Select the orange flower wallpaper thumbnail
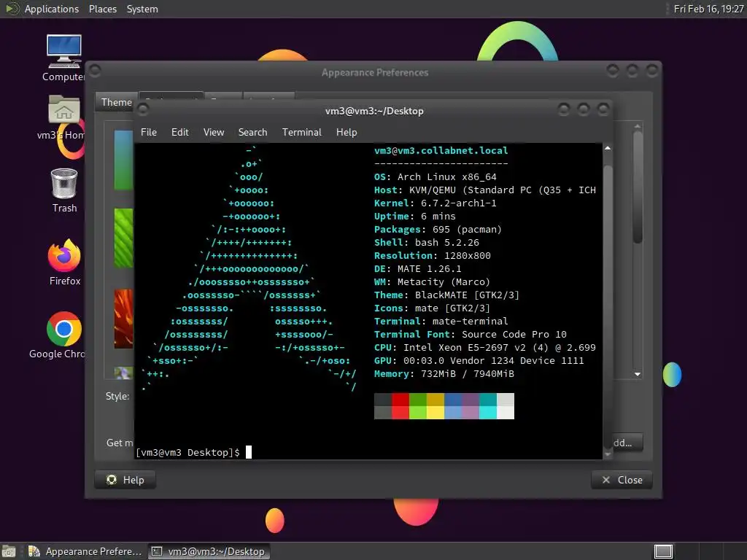Screen dimensions: 747x560 point(123,319)
